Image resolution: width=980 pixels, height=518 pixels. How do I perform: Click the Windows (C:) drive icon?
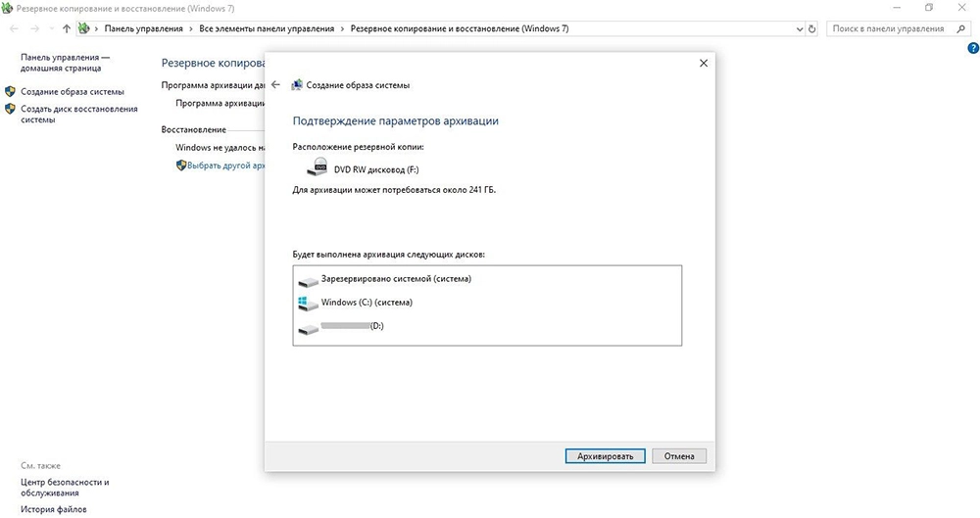pyautogui.click(x=308, y=303)
